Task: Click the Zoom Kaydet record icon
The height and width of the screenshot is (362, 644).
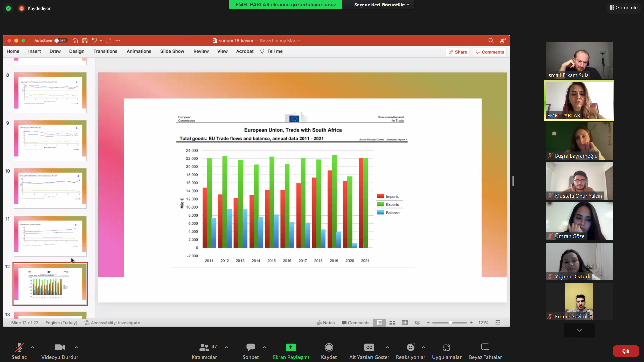Action: 329,347
